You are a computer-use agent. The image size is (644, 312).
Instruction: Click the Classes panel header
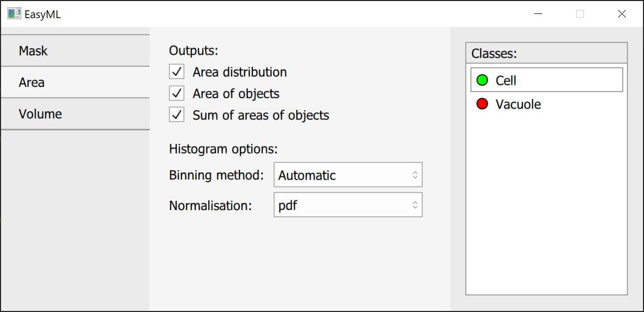coord(546,53)
